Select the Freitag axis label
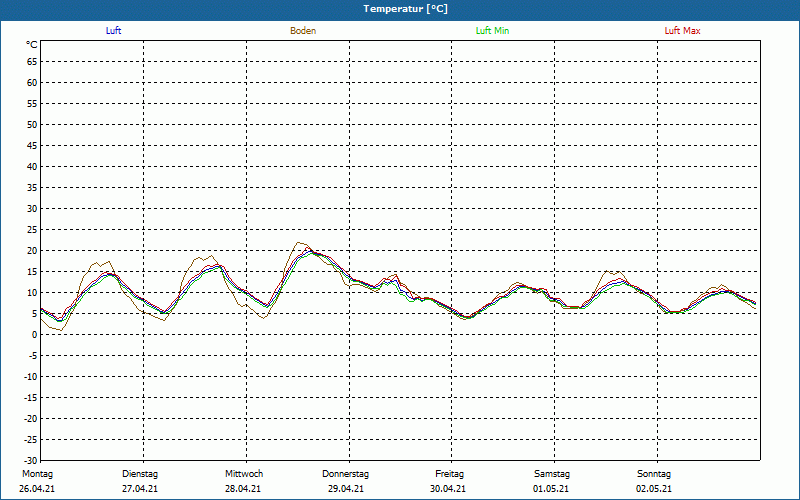The height and width of the screenshot is (500, 800). 449,474
